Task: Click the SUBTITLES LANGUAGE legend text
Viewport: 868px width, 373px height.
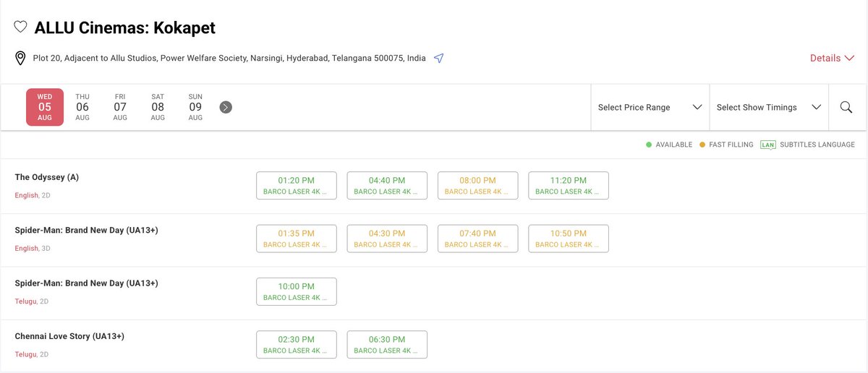Action: [x=817, y=145]
